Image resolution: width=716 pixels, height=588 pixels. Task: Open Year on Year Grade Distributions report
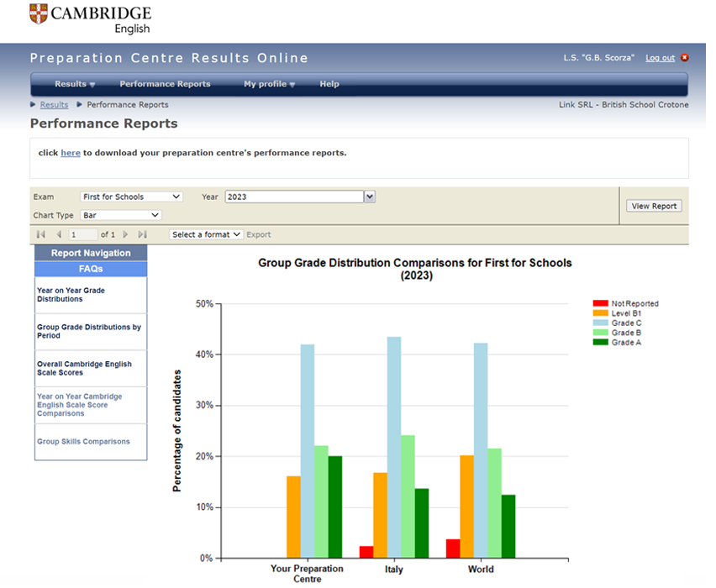[x=91, y=295]
